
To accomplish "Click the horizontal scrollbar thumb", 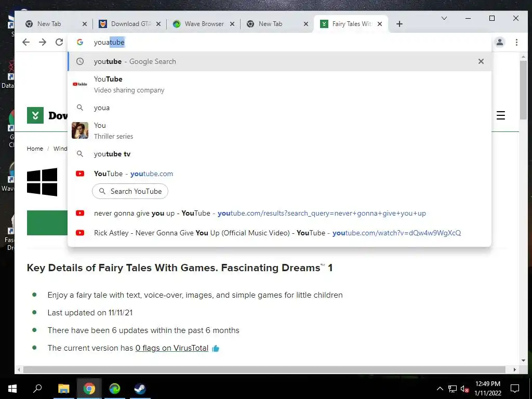I will tap(264, 369).
